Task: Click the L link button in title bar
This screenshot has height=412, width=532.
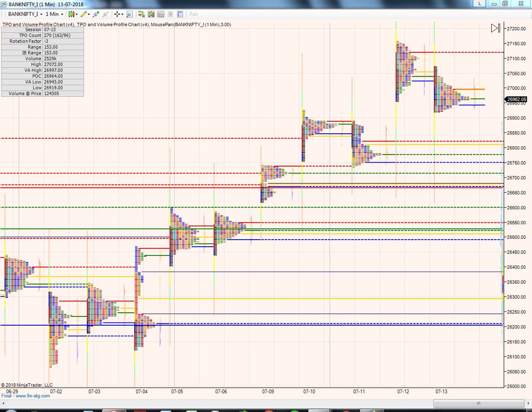Action: coord(480,4)
